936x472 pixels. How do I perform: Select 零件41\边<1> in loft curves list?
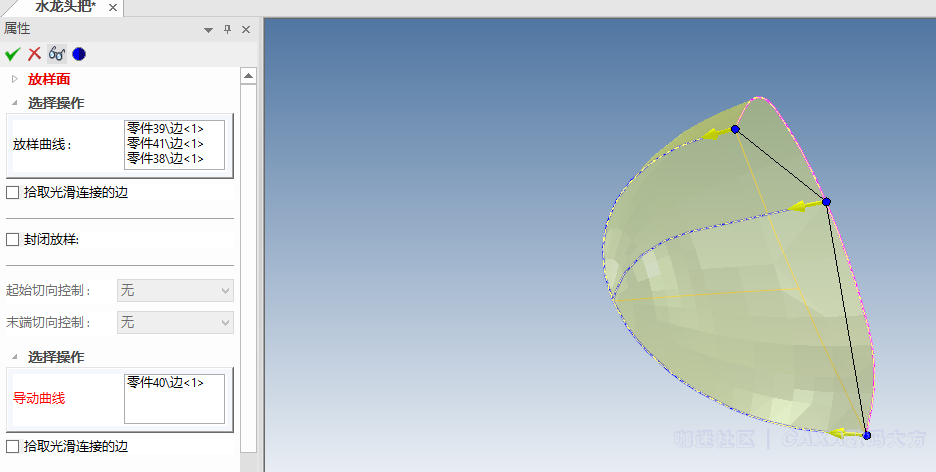coord(165,143)
